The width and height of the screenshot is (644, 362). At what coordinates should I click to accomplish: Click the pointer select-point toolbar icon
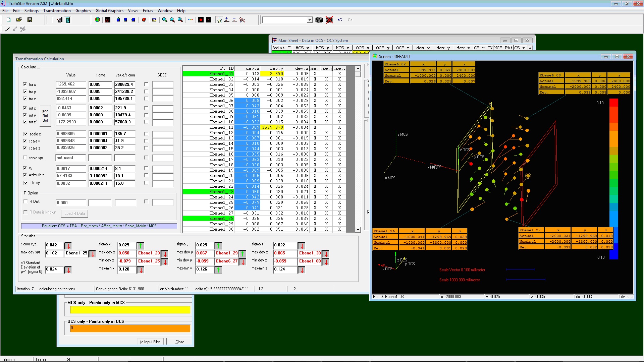pyautogui.click(x=219, y=20)
